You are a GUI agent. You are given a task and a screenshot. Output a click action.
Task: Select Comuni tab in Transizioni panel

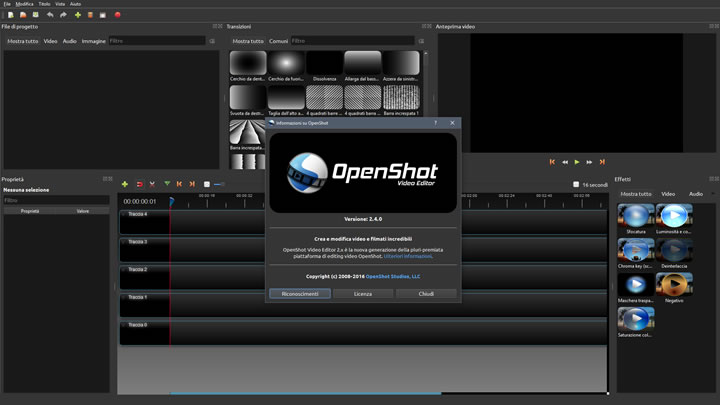pyautogui.click(x=277, y=41)
